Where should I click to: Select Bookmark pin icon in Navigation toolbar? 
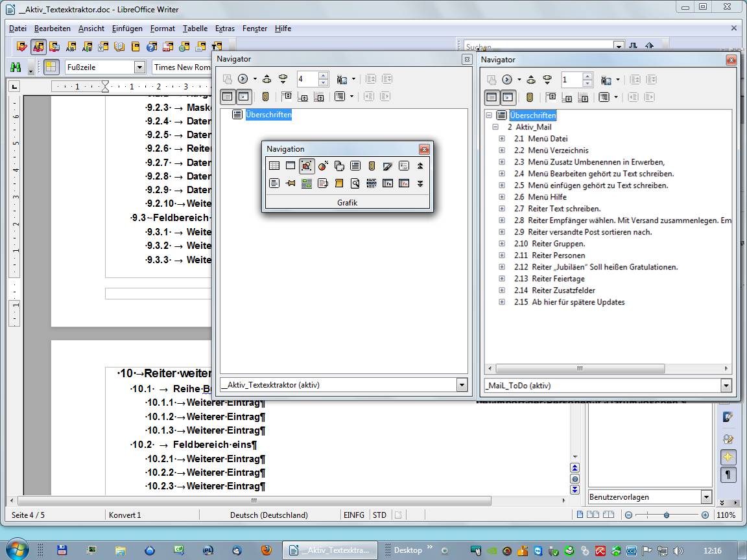pyautogui.click(x=290, y=183)
